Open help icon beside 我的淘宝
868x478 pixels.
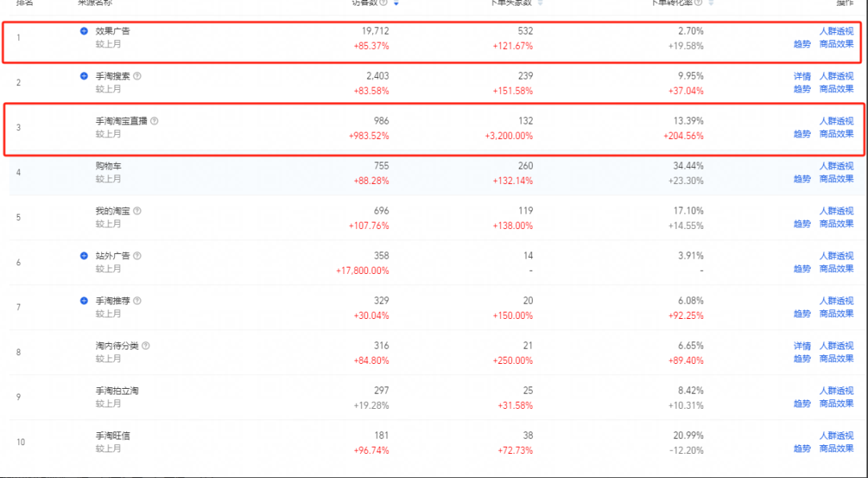point(137,210)
